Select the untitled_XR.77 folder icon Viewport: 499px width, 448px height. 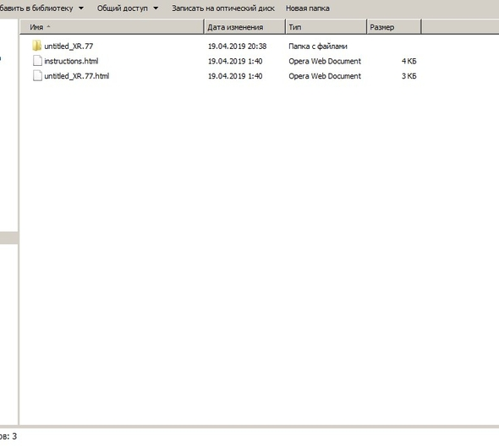[37, 46]
